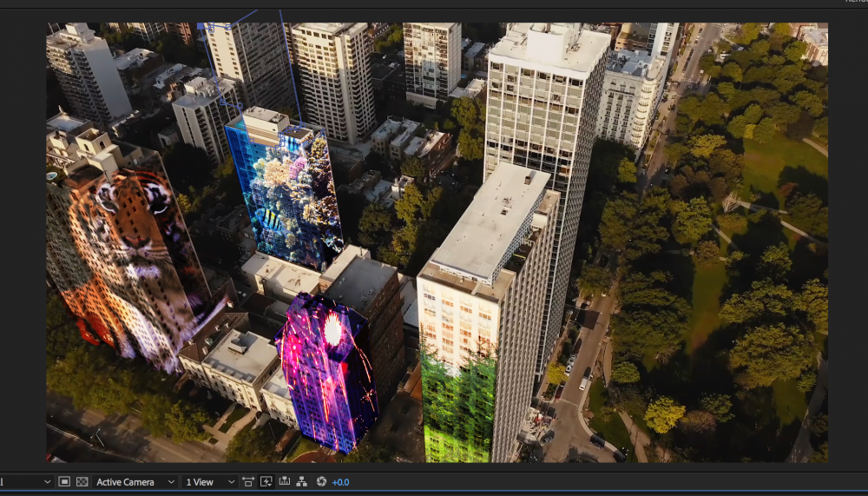Toggle Pixel Aspect Ratio Correction icon
868x496 pixels.
point(249,481)
